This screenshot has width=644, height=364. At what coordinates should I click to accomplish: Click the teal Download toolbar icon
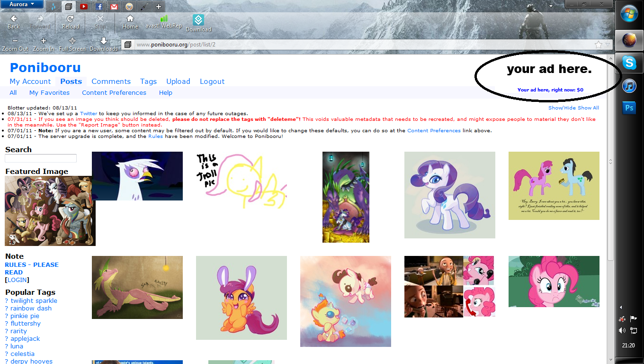198,23
